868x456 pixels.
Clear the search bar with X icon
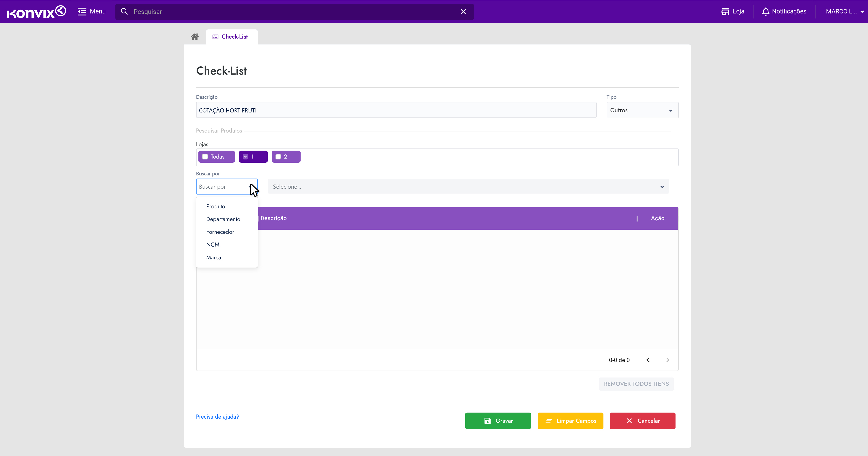click(x=463, y=11)
